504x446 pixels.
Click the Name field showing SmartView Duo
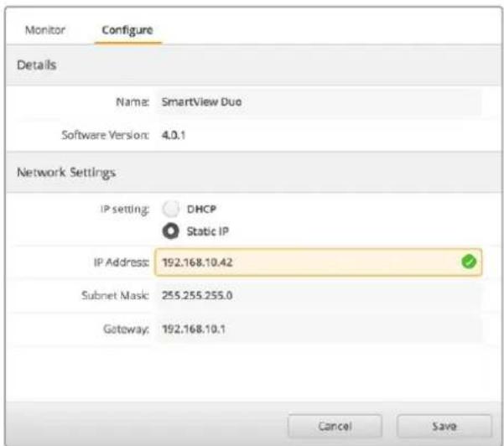tap(318, 102)
